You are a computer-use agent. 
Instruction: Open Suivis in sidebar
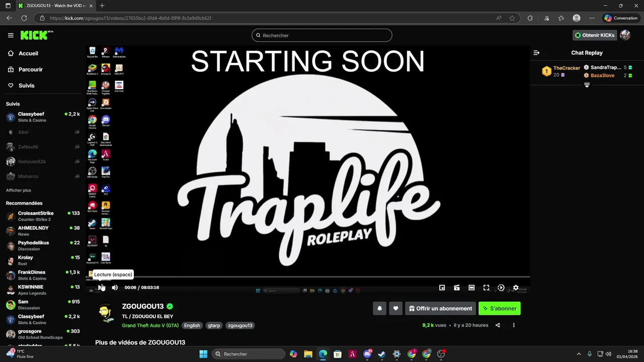[26, 85]
